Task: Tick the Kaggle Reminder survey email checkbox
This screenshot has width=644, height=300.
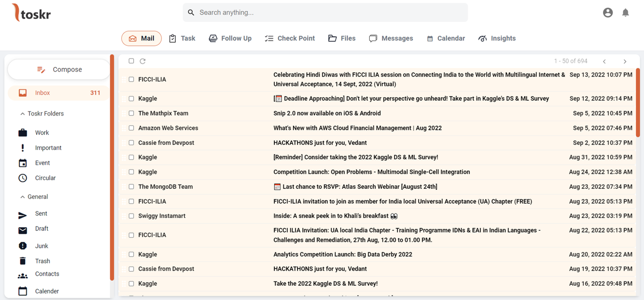Action: pyautogui.click(x=131, y=157)
